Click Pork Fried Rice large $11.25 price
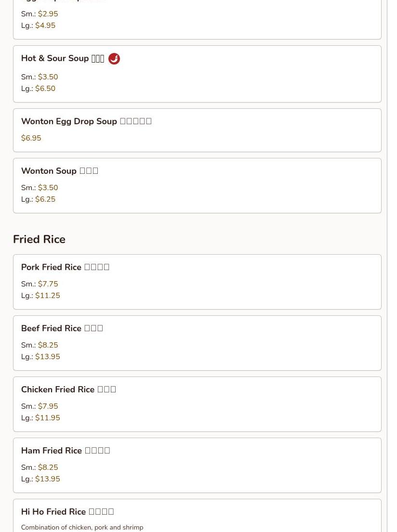The height and width of the screenshot is (532, 397). [48, 296]
